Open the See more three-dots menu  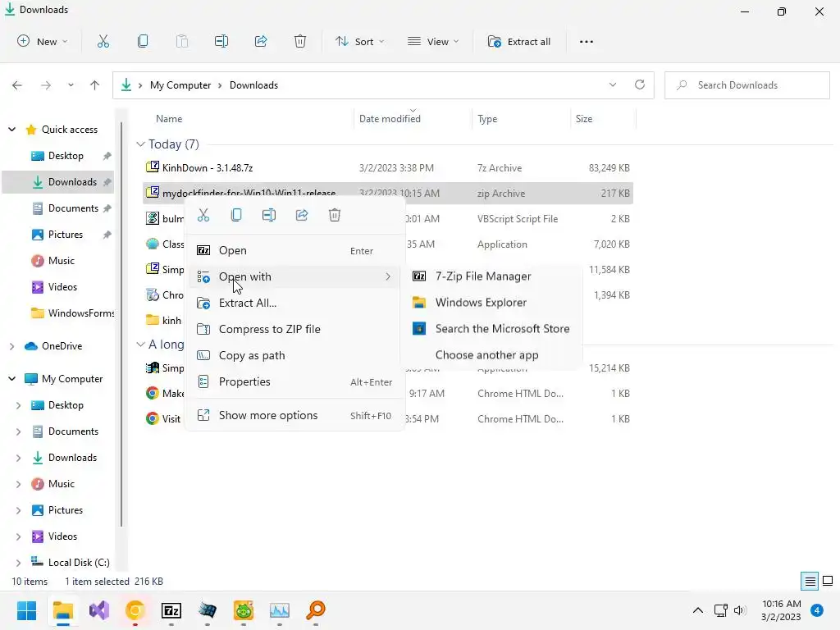click(x=586, y=42)
